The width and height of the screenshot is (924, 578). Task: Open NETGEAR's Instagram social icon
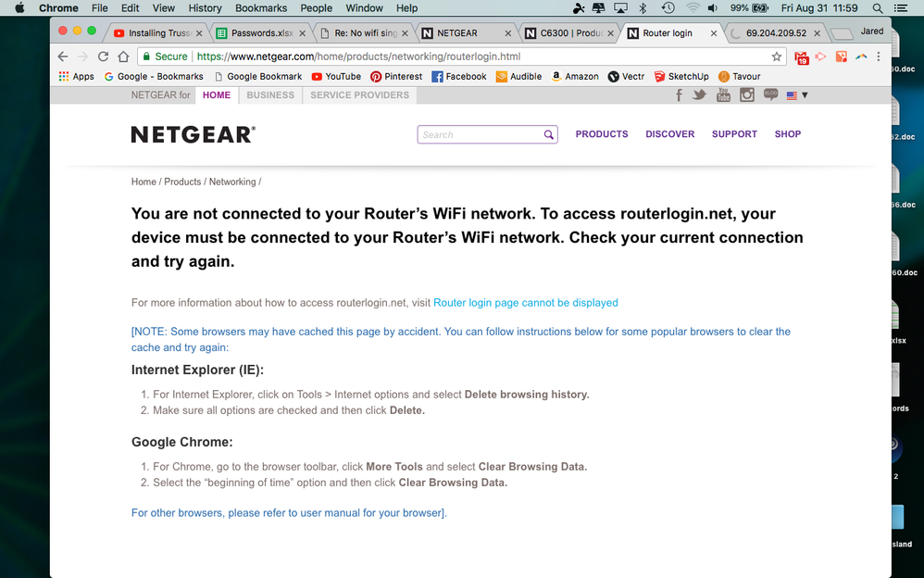746,94
